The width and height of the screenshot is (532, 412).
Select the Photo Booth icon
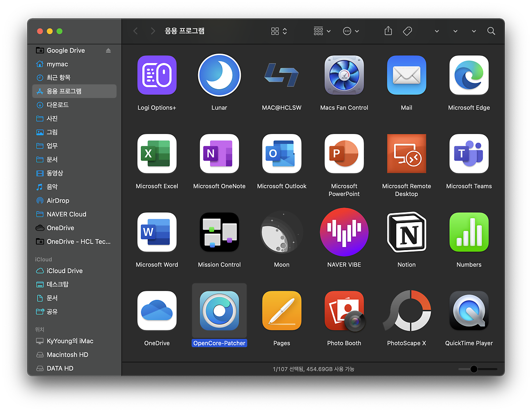(x=344, y=310)
